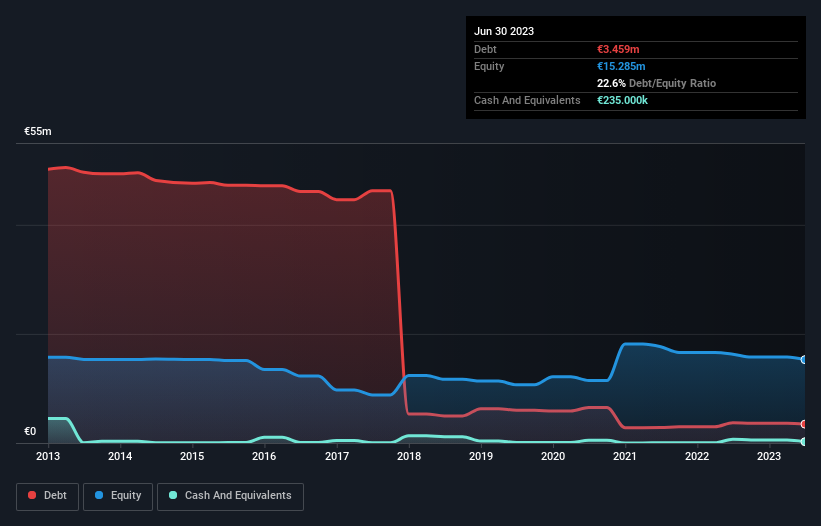Click the €0 y-axis label
This screenshot has width=821, height=526.
(x=30, y=431)
